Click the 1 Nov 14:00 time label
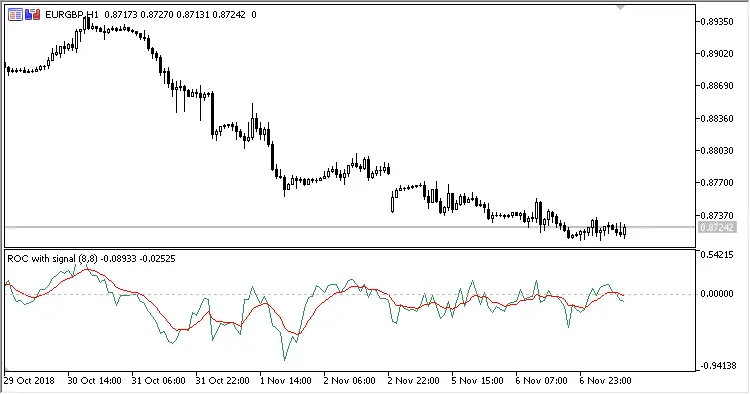Viewport: 750px width, 394px height. (286, 381)
